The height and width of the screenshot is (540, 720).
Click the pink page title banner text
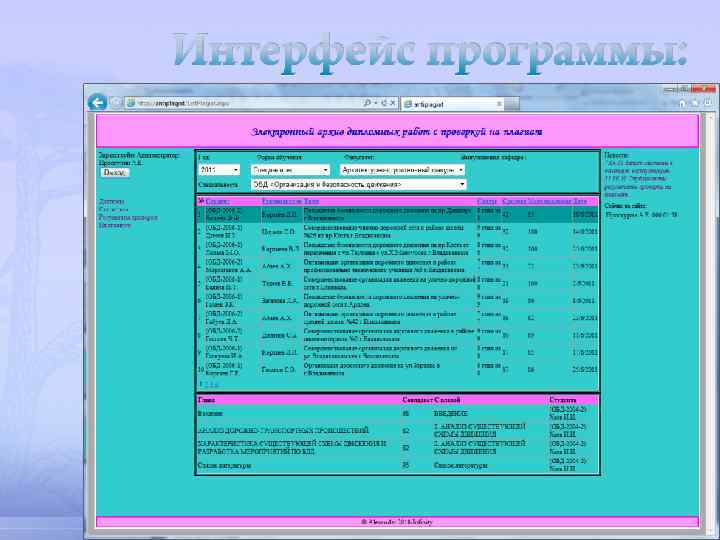[x=396, y=132]
